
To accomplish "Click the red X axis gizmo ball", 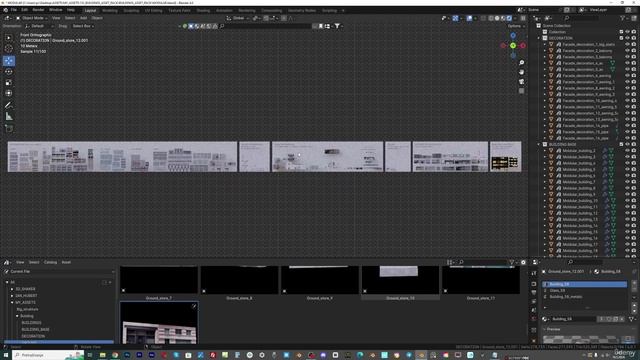I will click(x=523, y=46).
